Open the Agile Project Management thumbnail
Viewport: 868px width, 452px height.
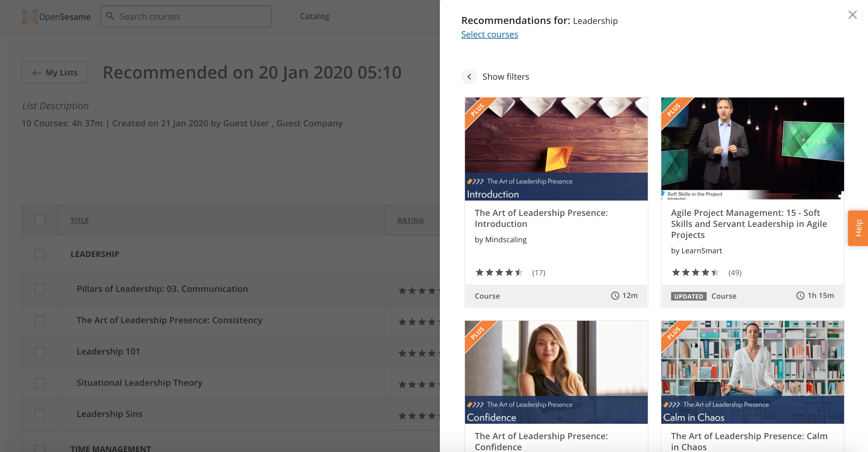coord(752,149)
